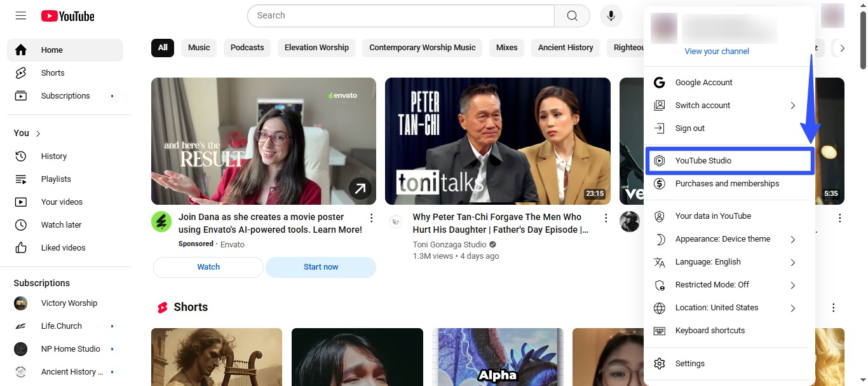Click the Start now button
This screenshot has height=386, width=868.
320,267
